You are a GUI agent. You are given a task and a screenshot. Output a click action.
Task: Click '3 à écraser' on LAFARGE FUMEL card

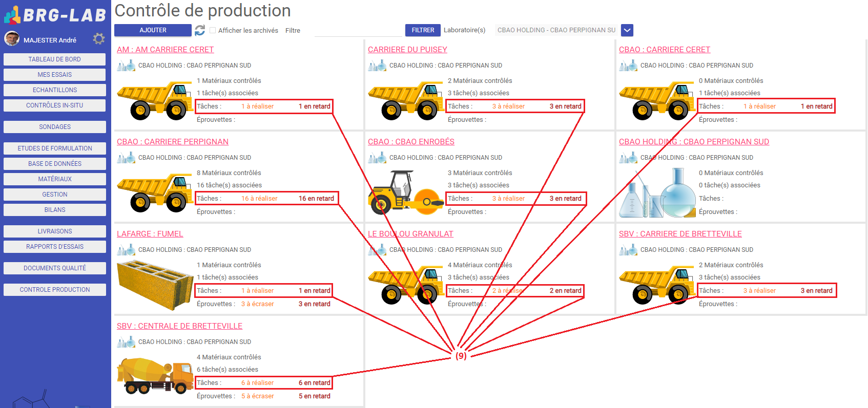click(x=258, y=304)
